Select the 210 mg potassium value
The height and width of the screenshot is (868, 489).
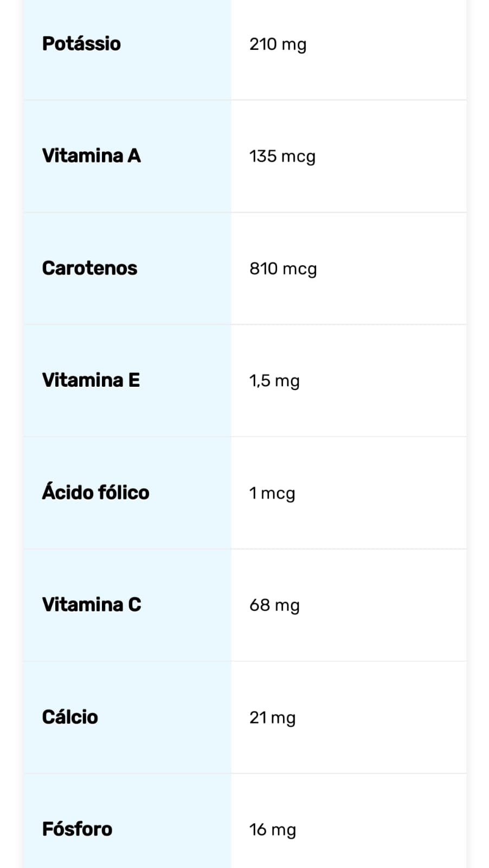tap(278, 44)
